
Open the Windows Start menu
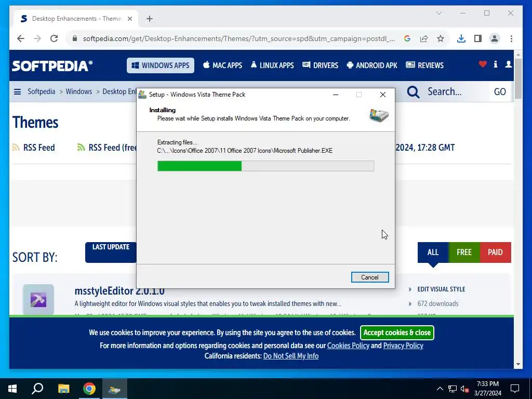[x=12, y=389]
